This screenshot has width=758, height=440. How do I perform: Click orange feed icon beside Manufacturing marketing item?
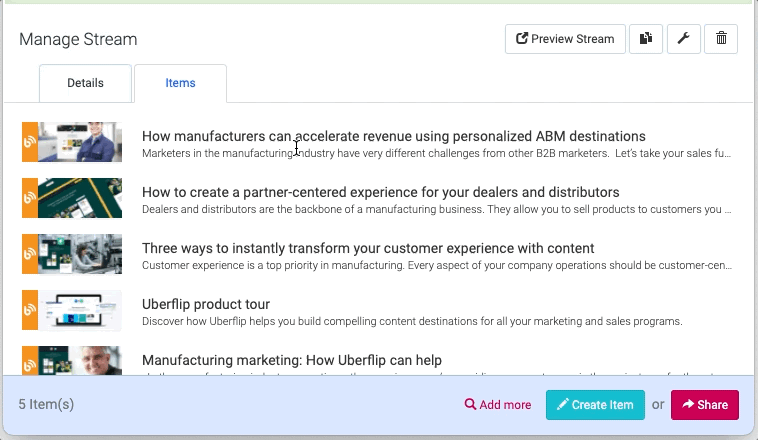30,361
